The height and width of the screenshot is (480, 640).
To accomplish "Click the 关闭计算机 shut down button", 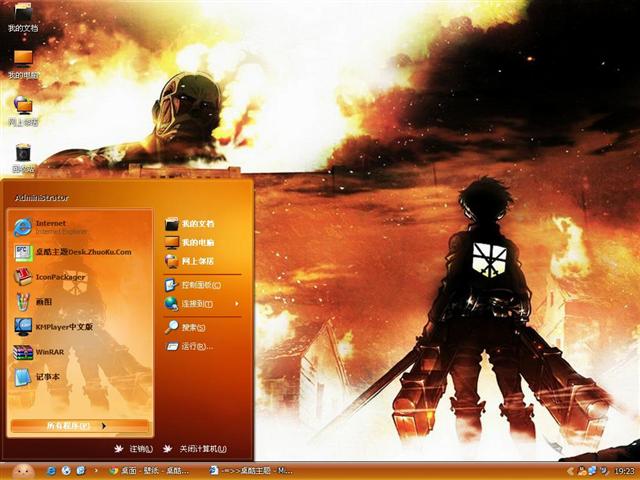I will [195, 449].
